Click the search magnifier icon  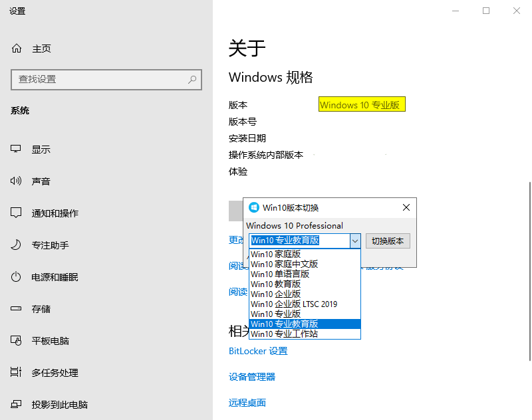192,79
